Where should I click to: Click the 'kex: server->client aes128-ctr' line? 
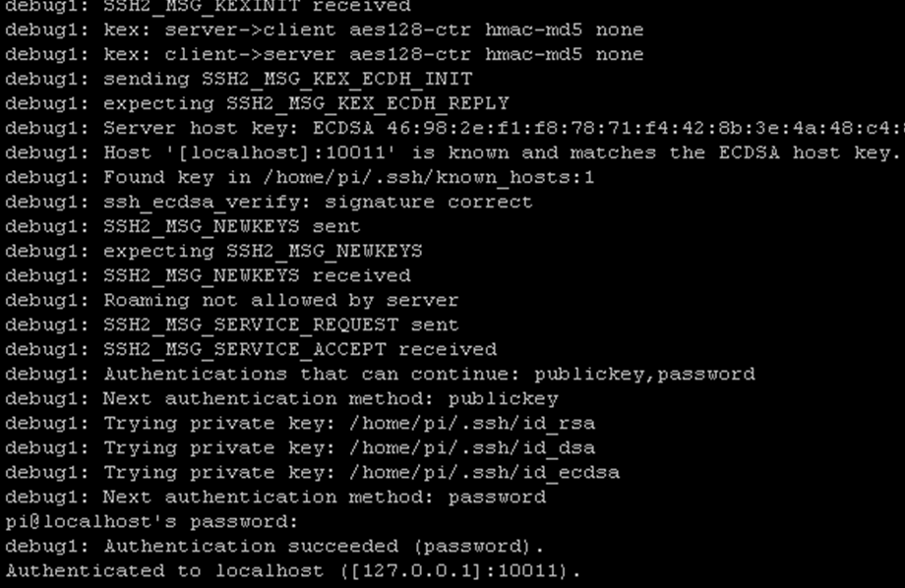pyautogui.click(x=325, y=30)
